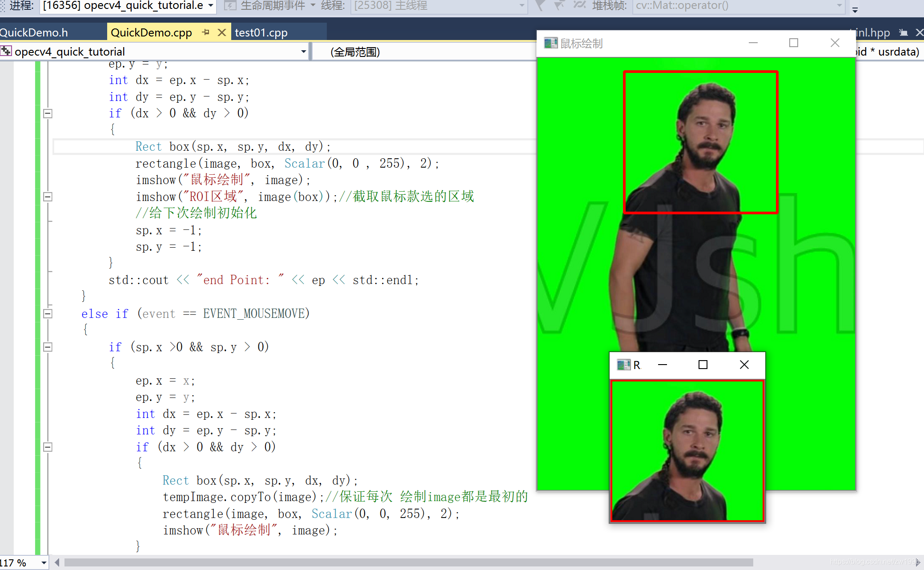The image size is (924, 570).
Task: Click the project icon beside opecv4_quick_tutorial
Action: click(6, 52)
